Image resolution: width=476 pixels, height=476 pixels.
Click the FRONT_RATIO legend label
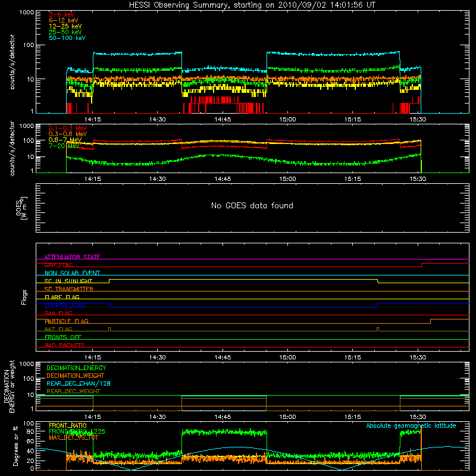tap(68, 425)
